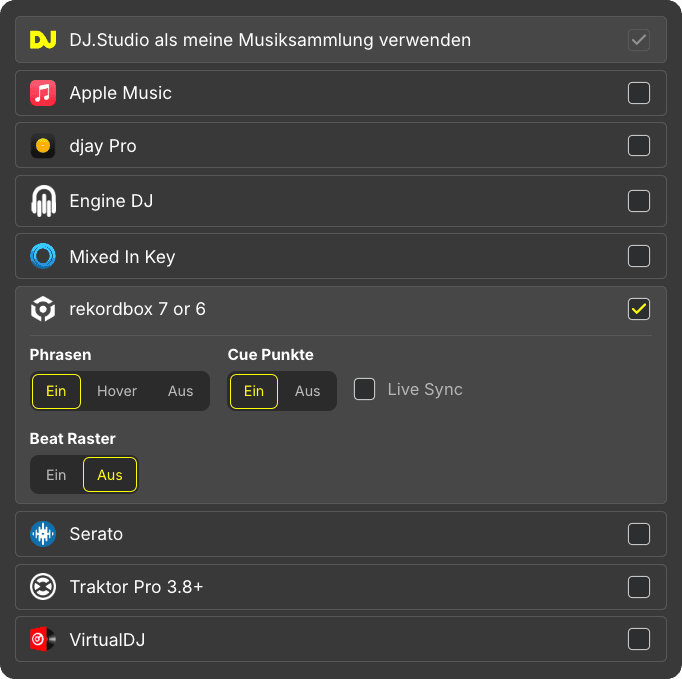The width and height of the screenshot is (682, 679).
Task: Click the rekordbox hexagon icon
Action: coord(43,309)
